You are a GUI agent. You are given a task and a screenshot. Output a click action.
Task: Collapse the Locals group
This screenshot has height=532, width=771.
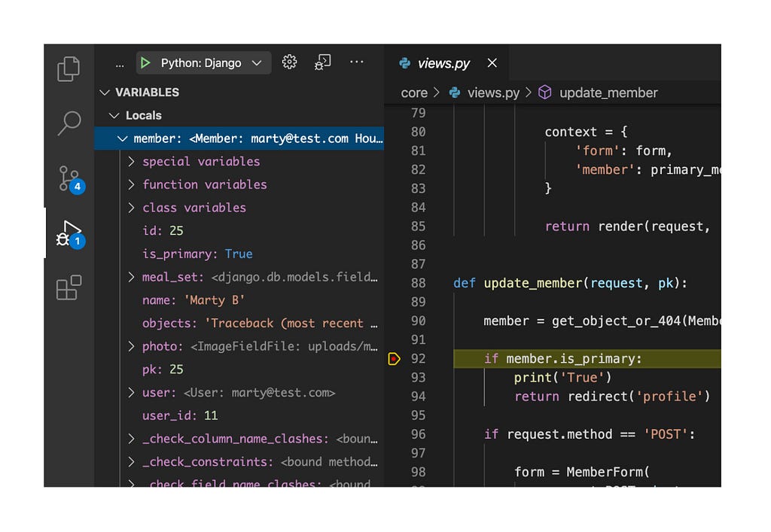point(114,115)
